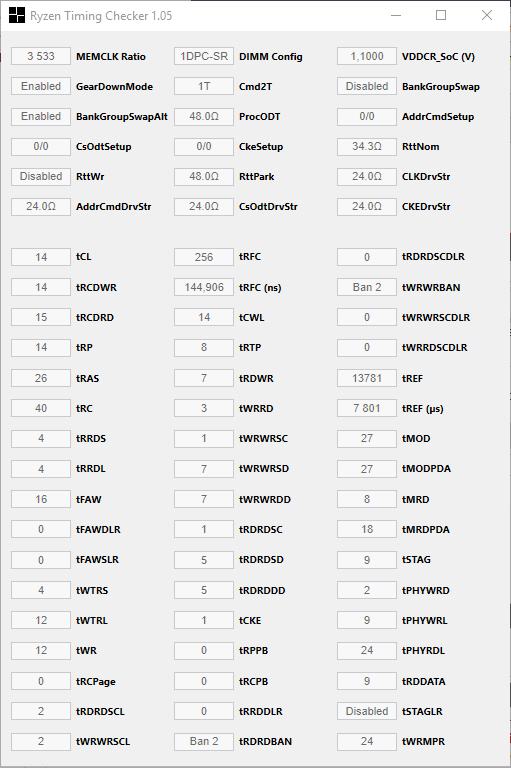Viewport: 511px width, 768px height.
Task: Click the GearDownMode Enabled field
Action: point(41,86)
